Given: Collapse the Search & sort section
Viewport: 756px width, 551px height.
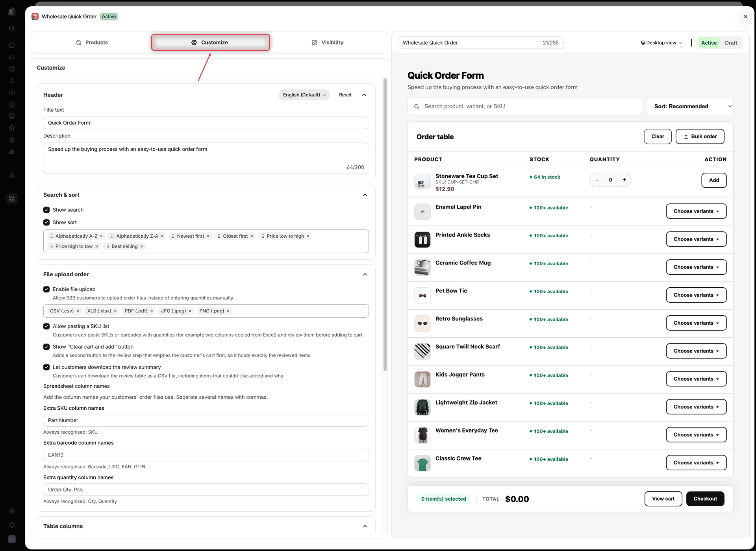Looking at the screenshot, I should (x=365, y=195).
